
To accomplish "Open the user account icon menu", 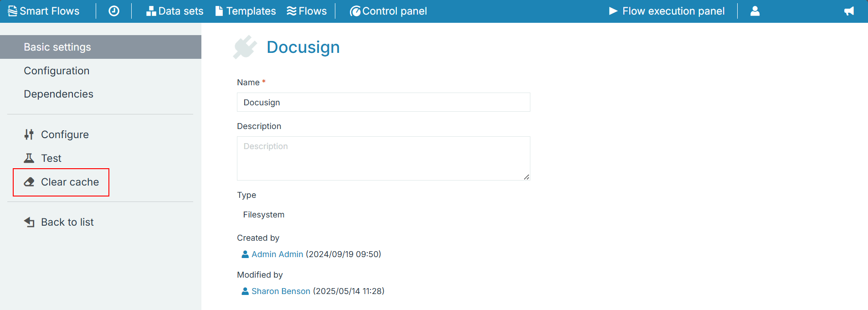I will click(755, 11).
